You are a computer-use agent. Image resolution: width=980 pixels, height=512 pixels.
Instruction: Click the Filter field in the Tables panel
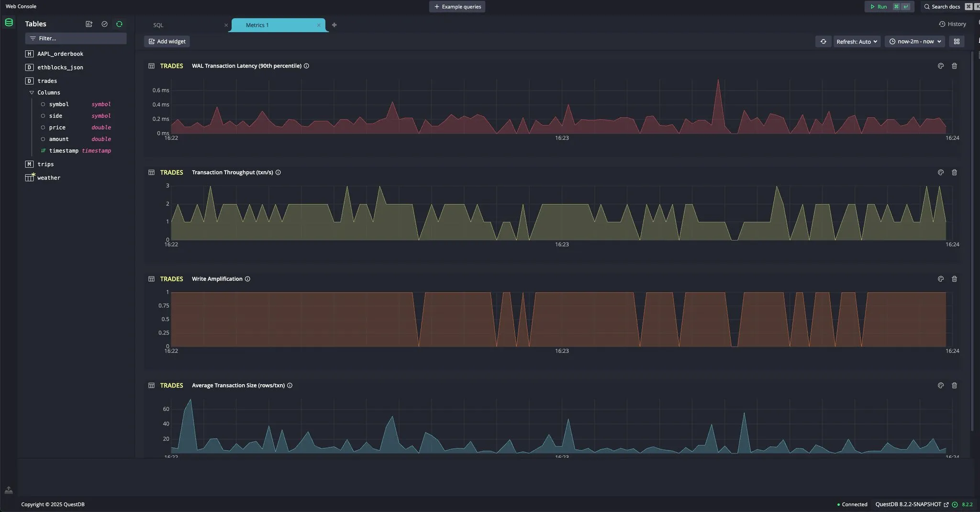point(75,38)
